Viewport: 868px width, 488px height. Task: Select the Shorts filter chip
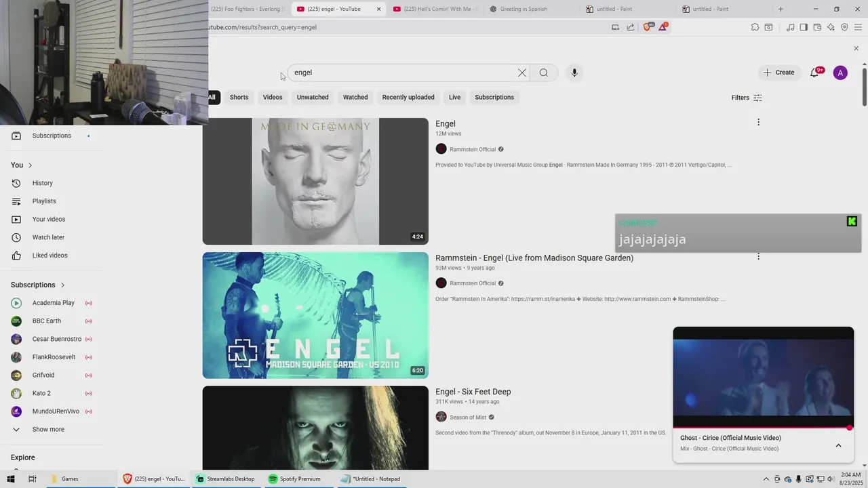[x=239, y=97]
